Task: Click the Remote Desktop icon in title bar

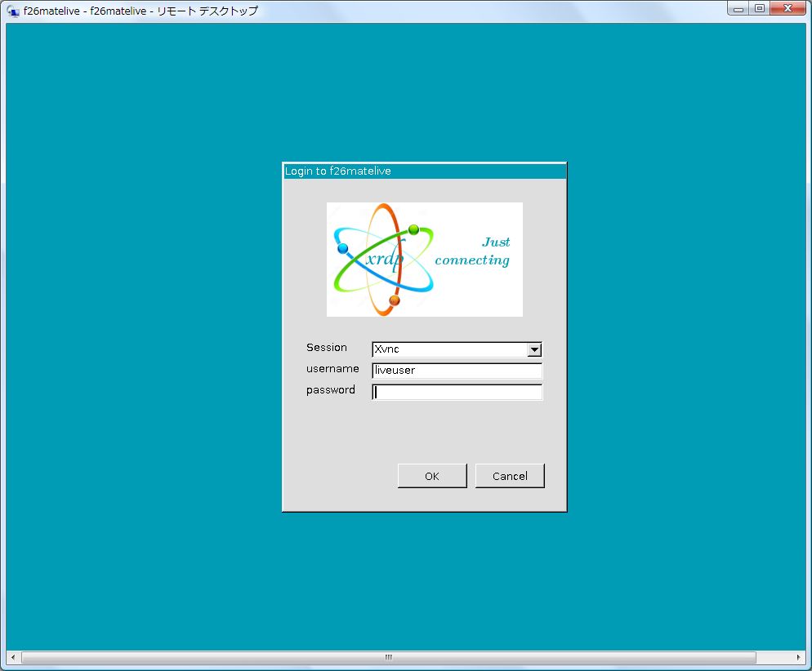Action: (x=13, y=11)
